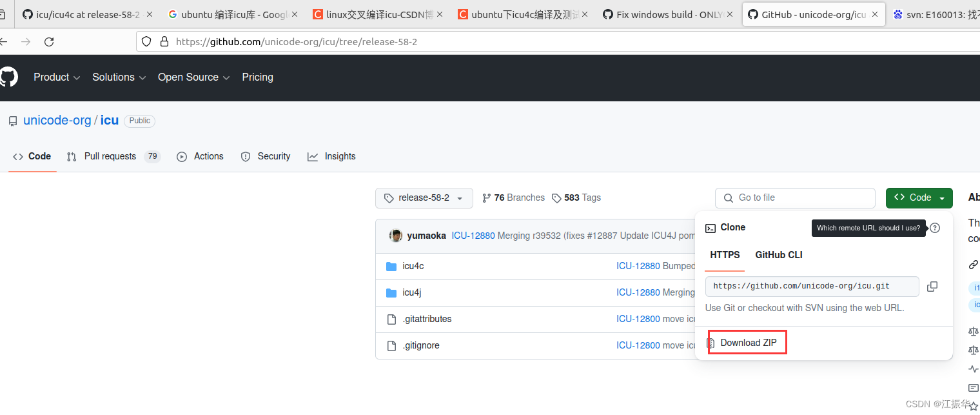Switch to the Actions tab
This screenshot has width=980, height=415.
point(201,157)
